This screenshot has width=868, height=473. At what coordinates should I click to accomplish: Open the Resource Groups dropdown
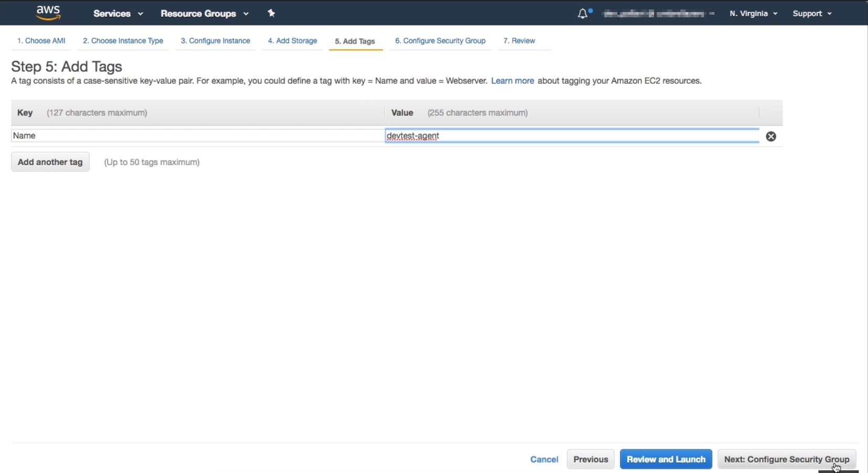[204, 14]
